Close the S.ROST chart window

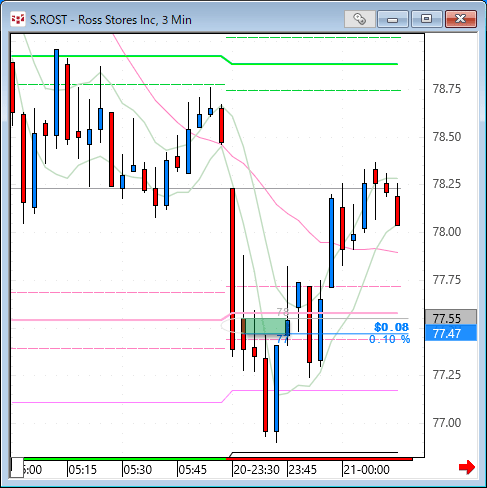[x=460, y=19]
